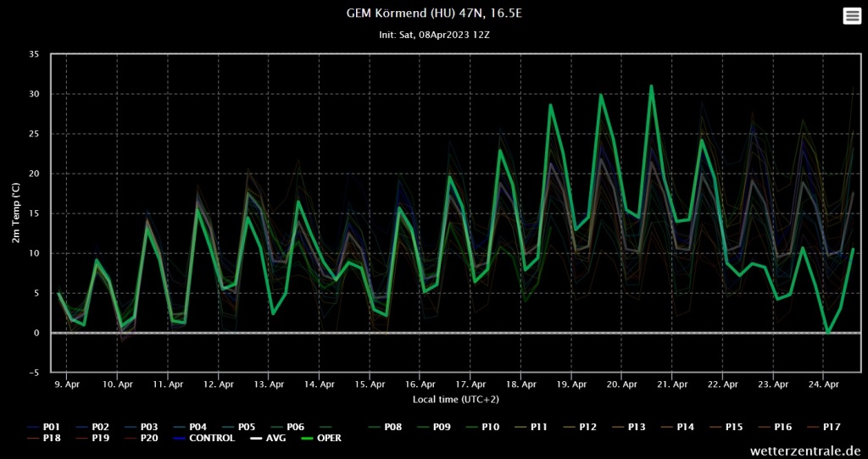Click the OPER peak near 31°C
Screen dimensions: 868x459
point(651,86)
